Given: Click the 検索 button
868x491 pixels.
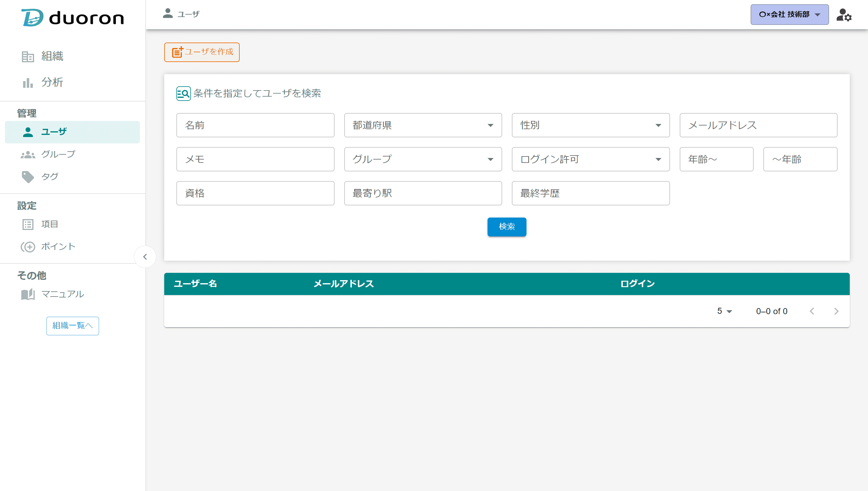Looking at the screenshot, I should (507, 227).
